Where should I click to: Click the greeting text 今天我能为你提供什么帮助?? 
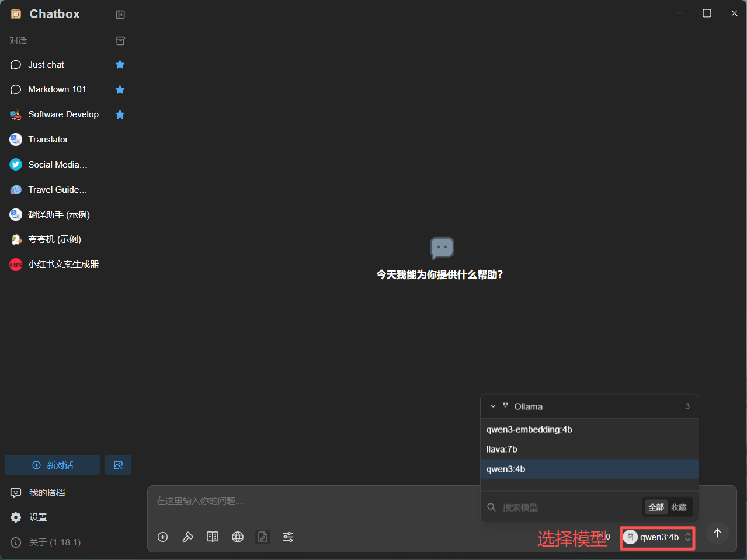[x=440, y=274]
